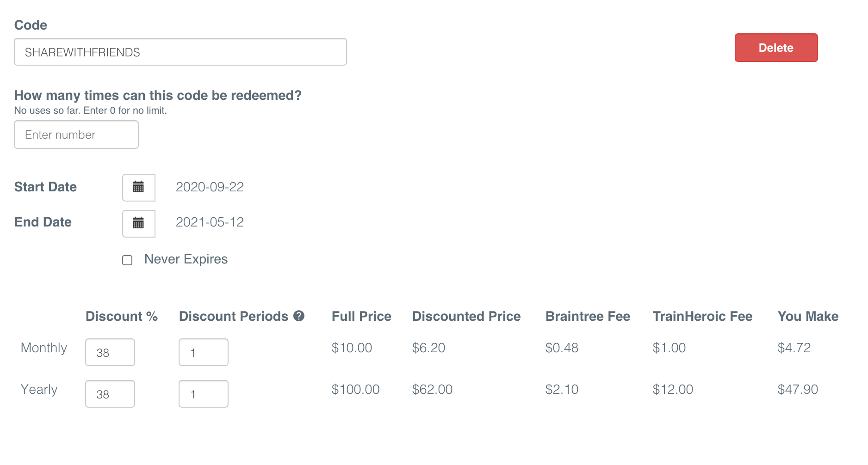Click the Yearly TrainHeroic Fee $12.00
This screenshot has width=868, height=465.
[x=673, y=389]
